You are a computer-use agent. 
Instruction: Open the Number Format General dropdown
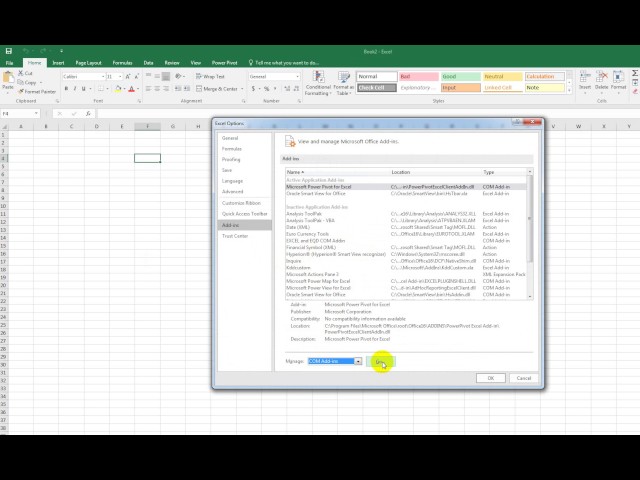click(298, 76)
